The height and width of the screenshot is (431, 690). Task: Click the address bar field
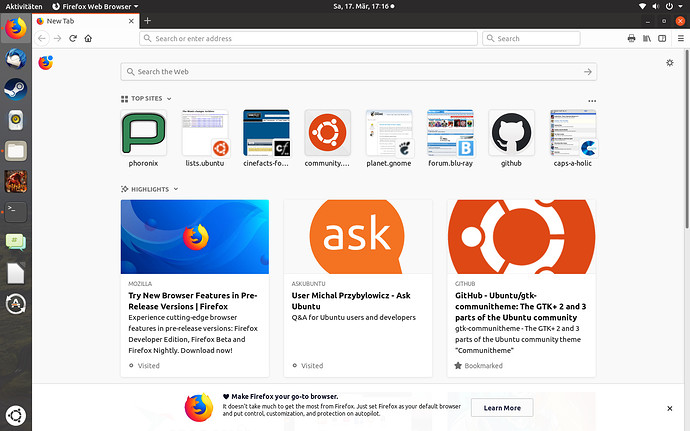(308, 38)
